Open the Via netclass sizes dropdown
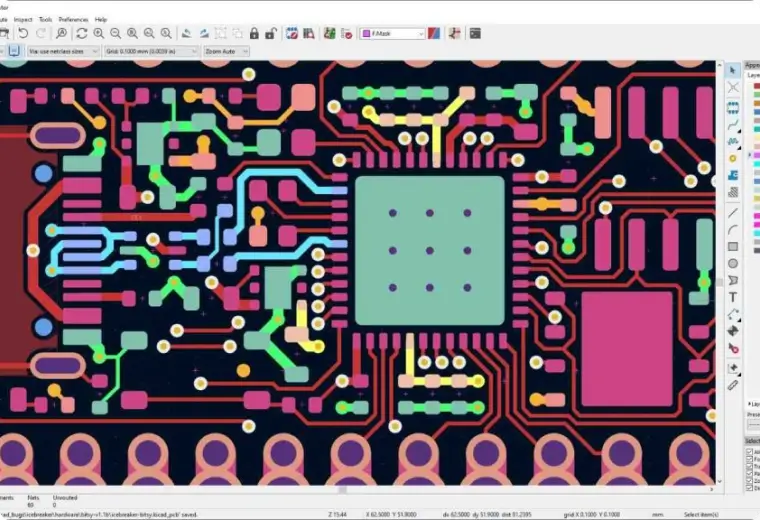 click(x=63, y=51)
